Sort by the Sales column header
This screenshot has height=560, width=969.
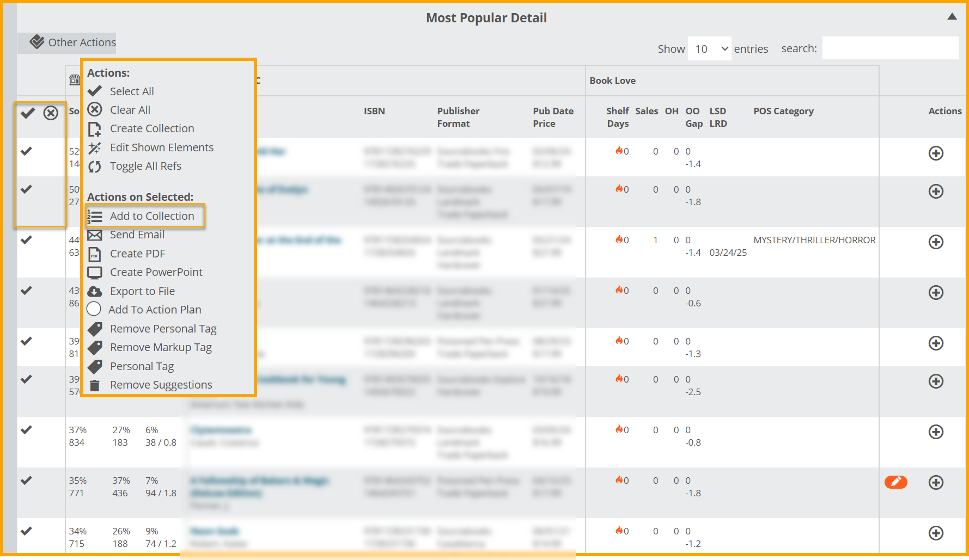[x=647, y=111]
